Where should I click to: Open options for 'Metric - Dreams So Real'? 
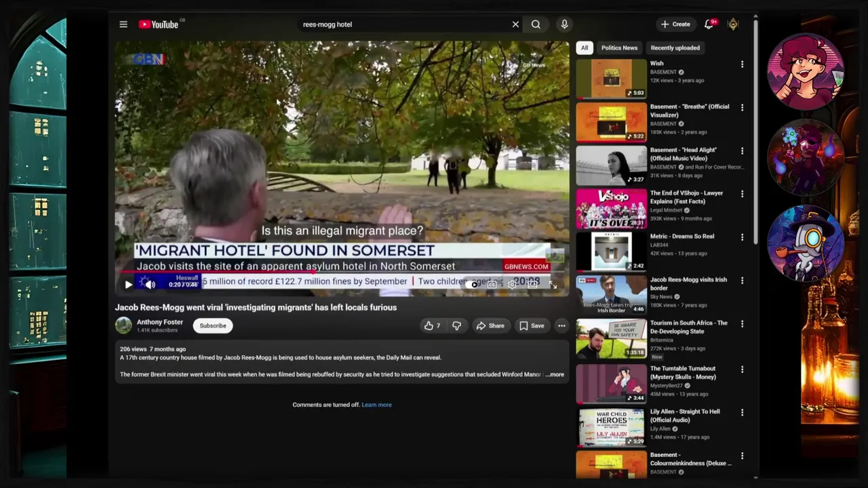pos(742,237)
